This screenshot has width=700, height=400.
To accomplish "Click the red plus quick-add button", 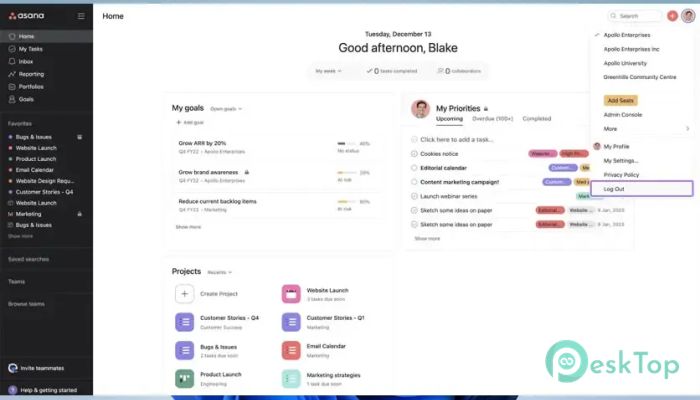I will point(672,16).
